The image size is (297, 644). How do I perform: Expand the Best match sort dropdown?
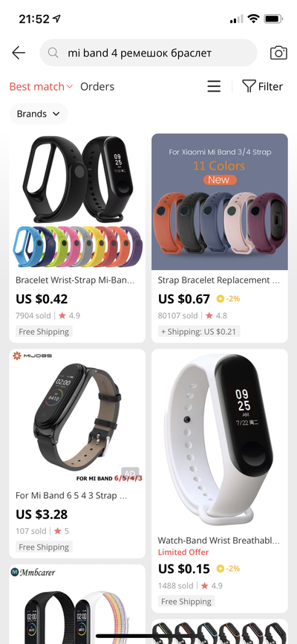click(41, 86)
